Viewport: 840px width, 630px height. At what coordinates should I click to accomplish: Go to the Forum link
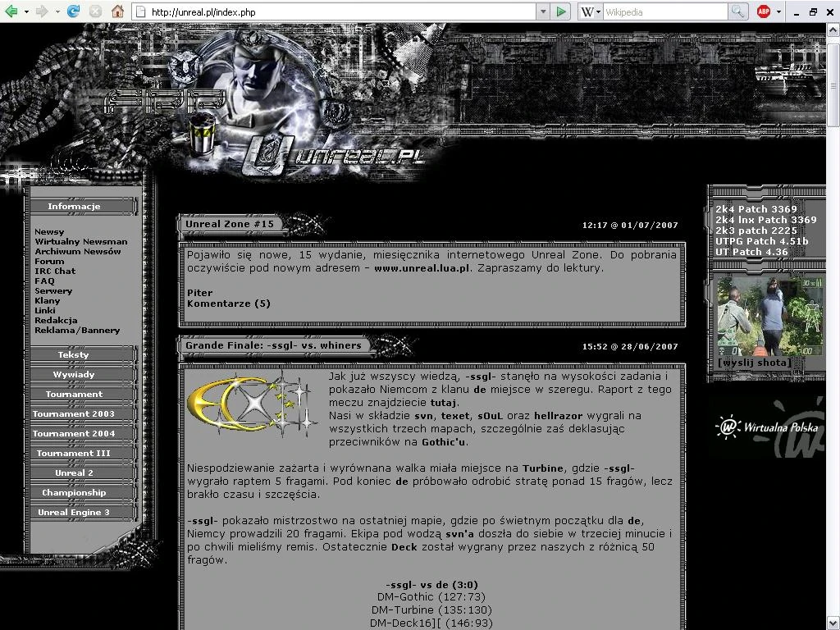coord(49,262)
